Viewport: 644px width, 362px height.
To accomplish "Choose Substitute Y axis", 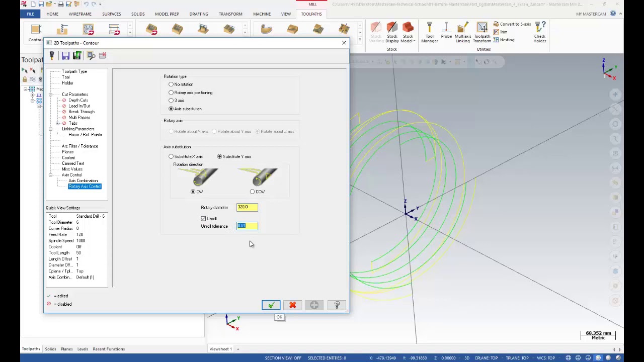I will point(219,156).
